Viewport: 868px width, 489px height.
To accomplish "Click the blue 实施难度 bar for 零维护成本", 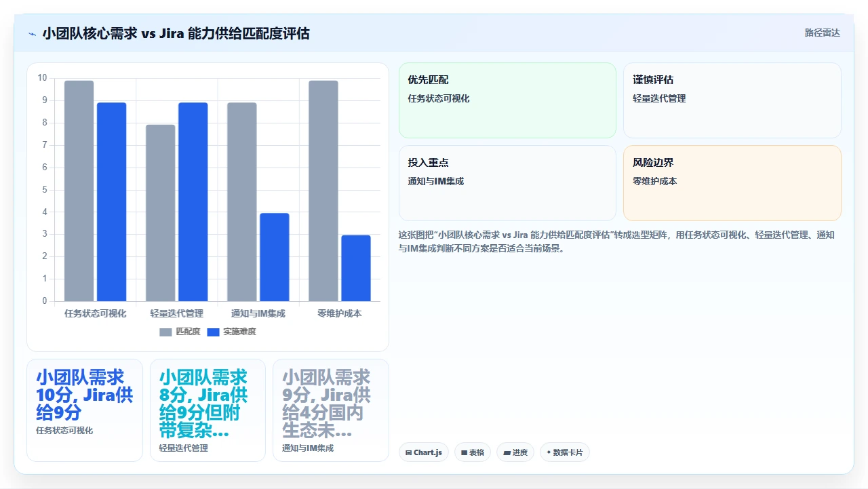I will point(356,268).
